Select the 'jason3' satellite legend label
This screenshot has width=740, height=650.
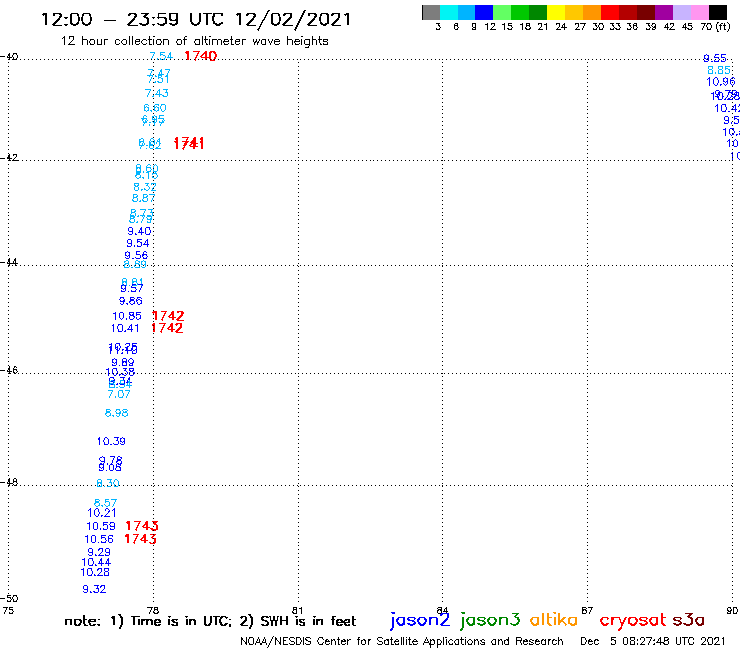[x=490, y=620]
